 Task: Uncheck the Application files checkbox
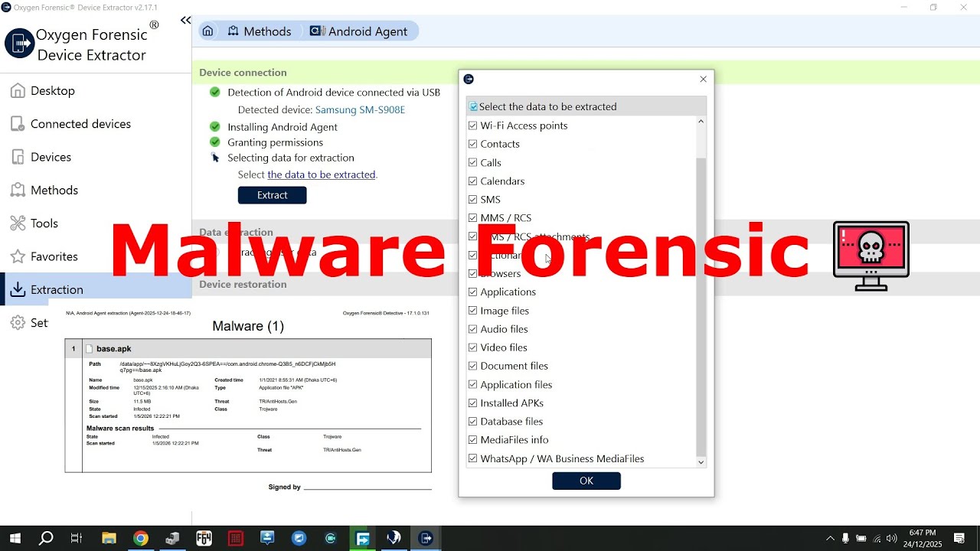(473, 385)
